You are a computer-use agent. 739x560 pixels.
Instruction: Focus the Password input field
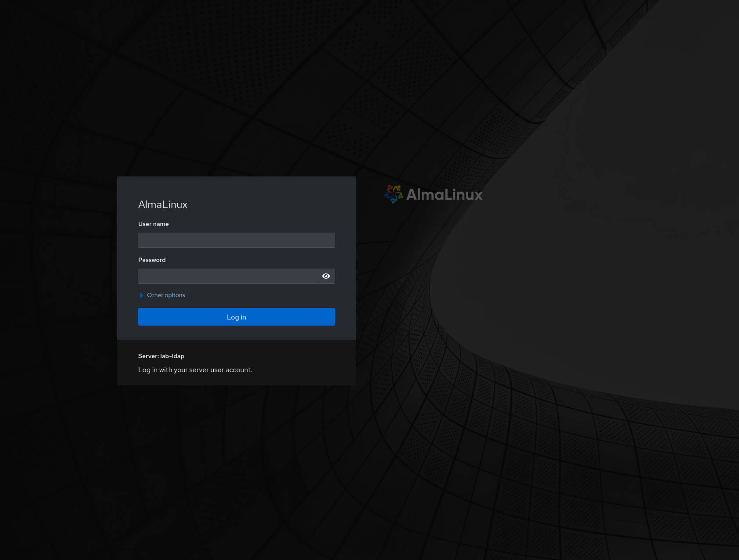pos(228,276)
